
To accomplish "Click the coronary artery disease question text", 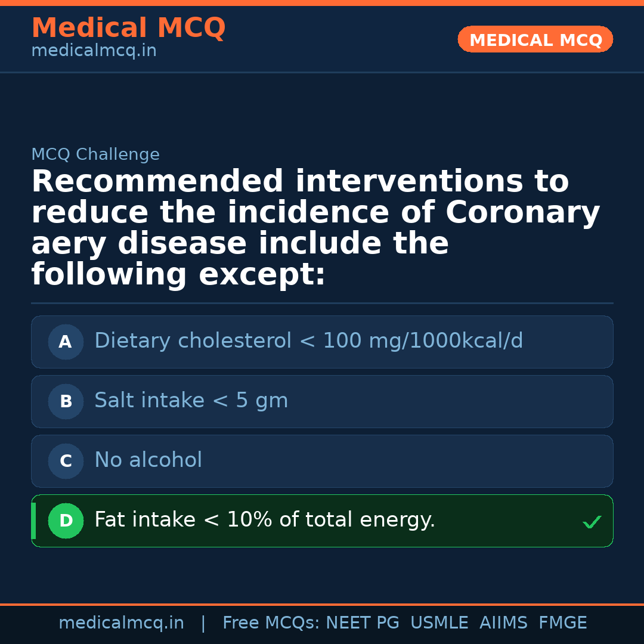I will (x=315, y=228).
